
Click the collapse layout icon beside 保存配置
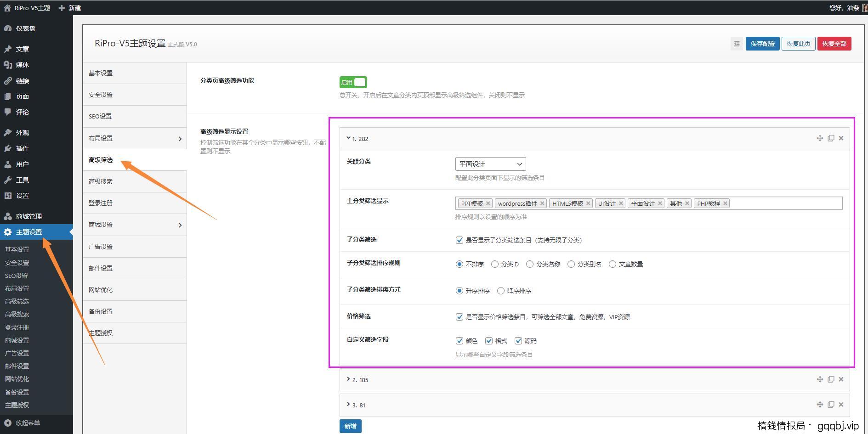[x=737, y=43]
